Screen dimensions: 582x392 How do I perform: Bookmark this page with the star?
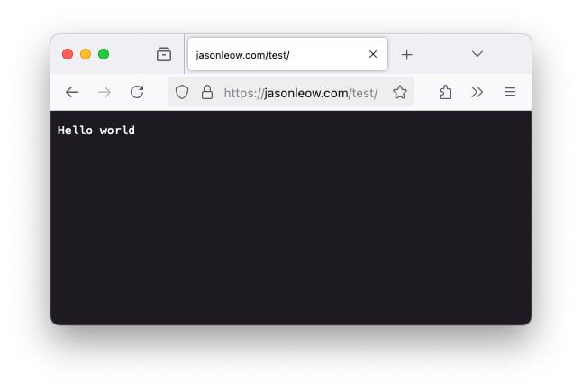400,92
